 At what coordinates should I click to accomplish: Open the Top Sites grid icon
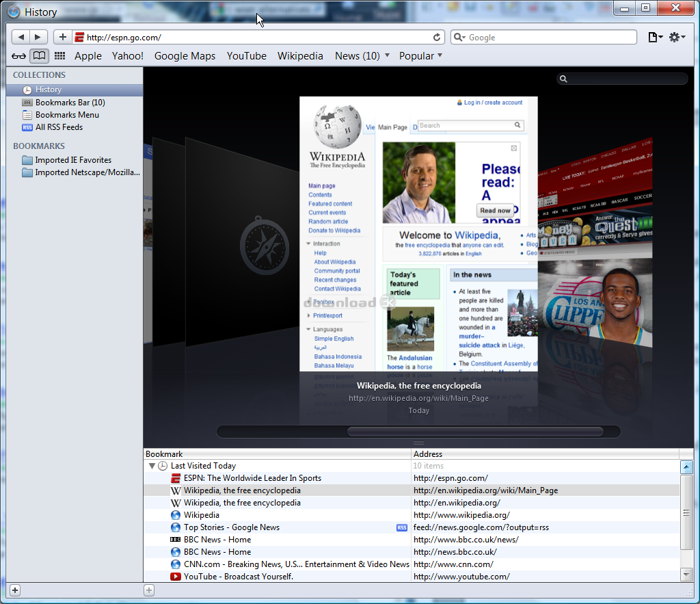(x=60, y=56)
